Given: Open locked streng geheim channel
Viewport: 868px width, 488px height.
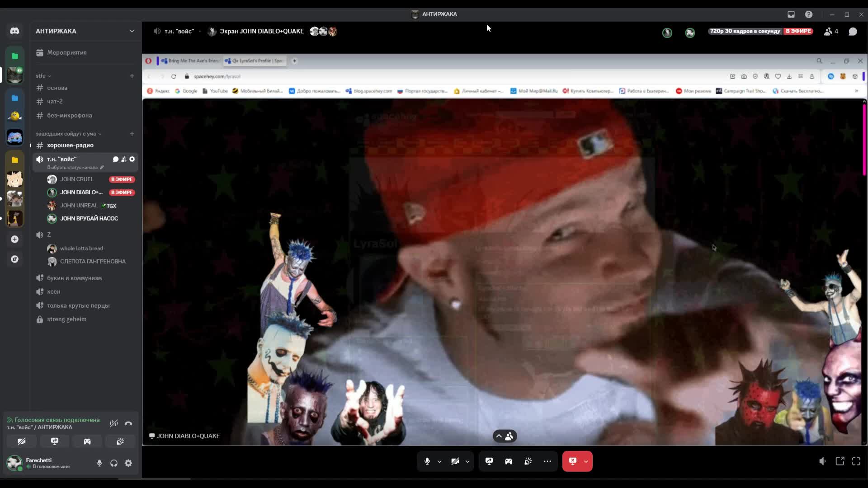Looking at the screenshot, I should point(85,319).
